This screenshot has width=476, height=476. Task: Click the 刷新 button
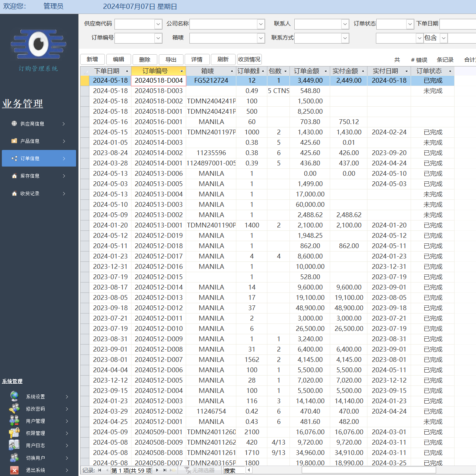point(223,59)
